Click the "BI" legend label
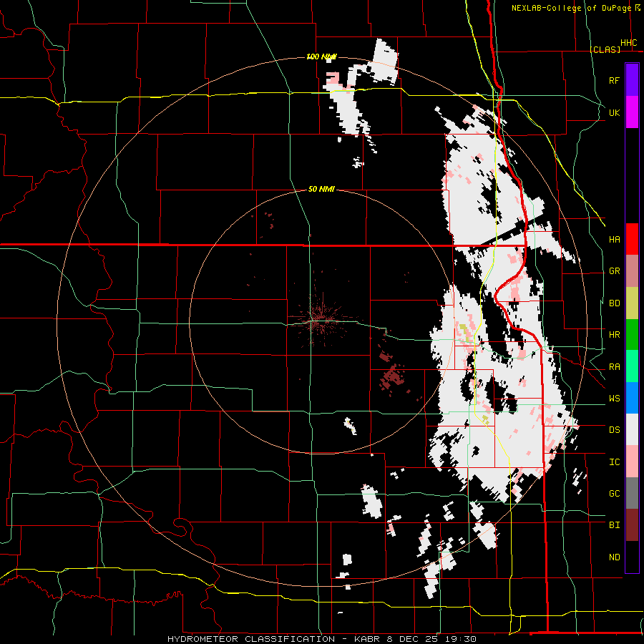 (614, 525)
